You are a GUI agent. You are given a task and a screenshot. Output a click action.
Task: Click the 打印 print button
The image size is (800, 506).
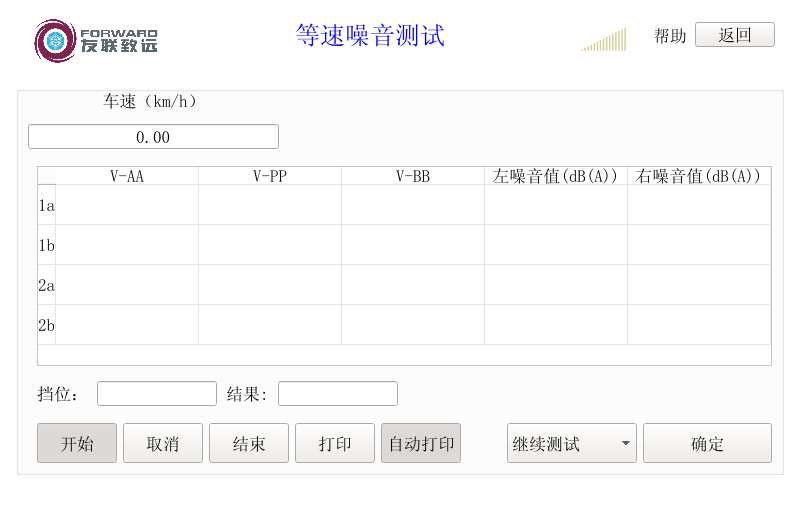click(335, 443)
